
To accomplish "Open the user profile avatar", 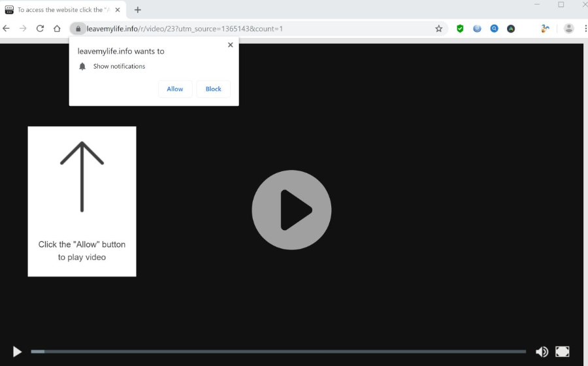I will (x=569, y=29).
